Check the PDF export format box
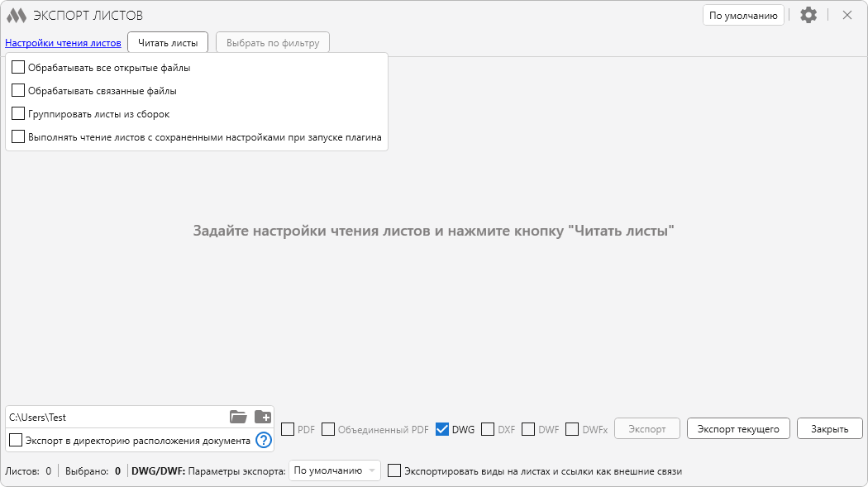This screenshot has height=487, width=868. [x=288, y=429]
